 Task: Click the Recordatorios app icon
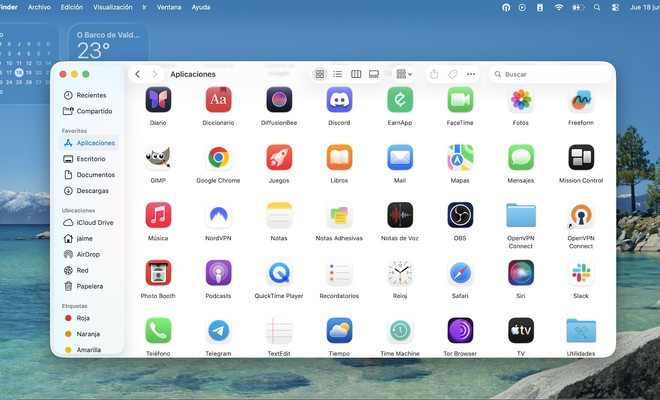[x=339, y=273]
